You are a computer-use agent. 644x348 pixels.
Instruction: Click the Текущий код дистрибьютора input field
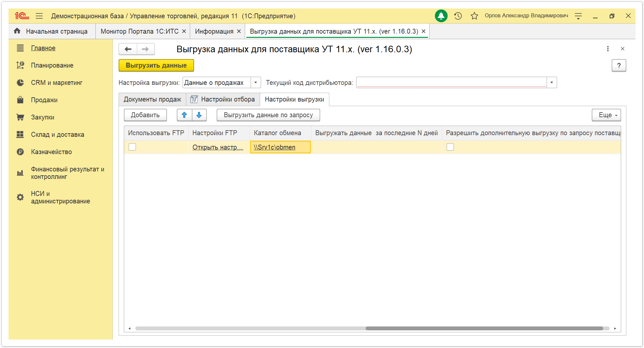point(452,83)
